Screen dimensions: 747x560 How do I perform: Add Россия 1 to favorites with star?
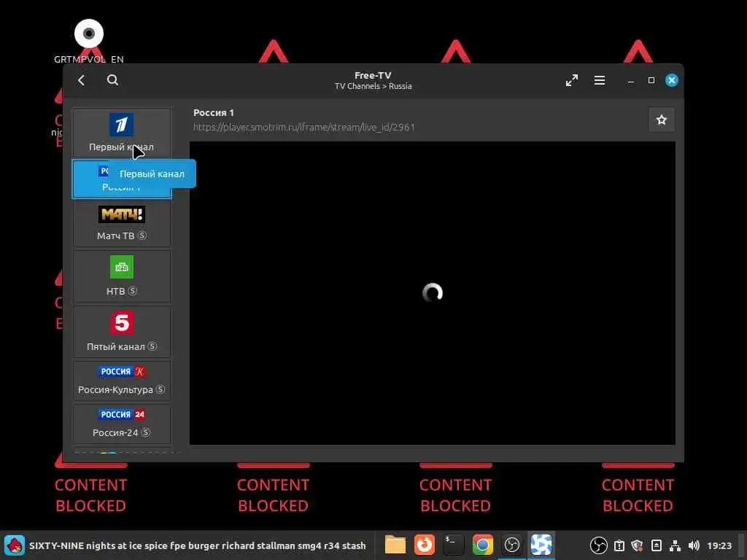pos(661,120)
